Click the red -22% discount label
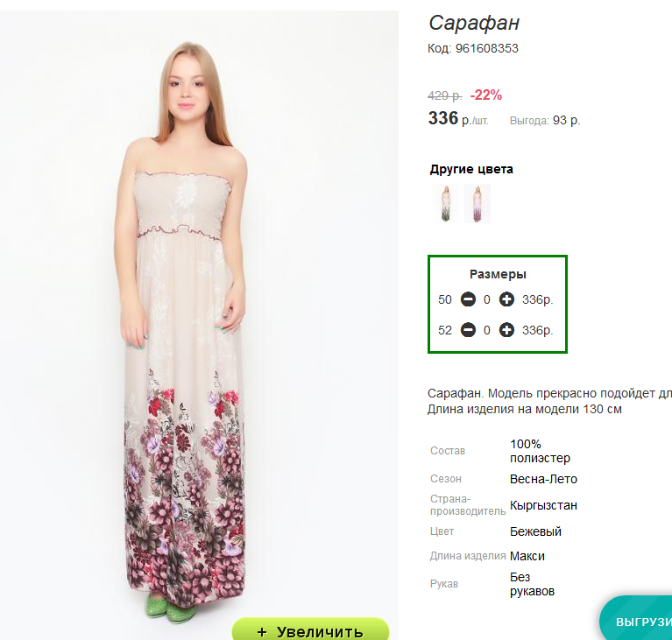This screenshot has height=640, width=672. tap(486, 95)
